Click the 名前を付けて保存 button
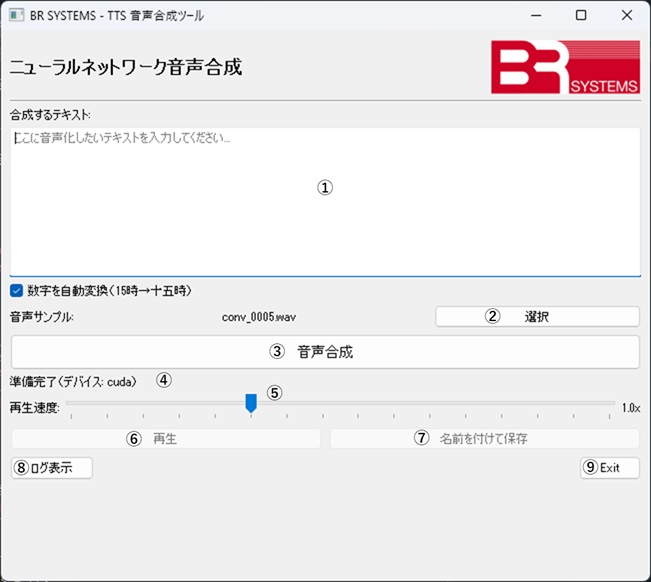 tap(484, 438)
